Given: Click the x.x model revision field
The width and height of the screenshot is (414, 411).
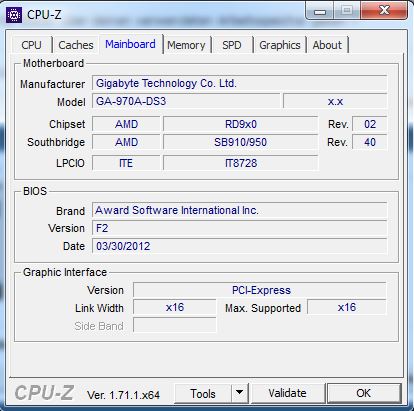Looking at the screenshot, I should tap(335, 101).
